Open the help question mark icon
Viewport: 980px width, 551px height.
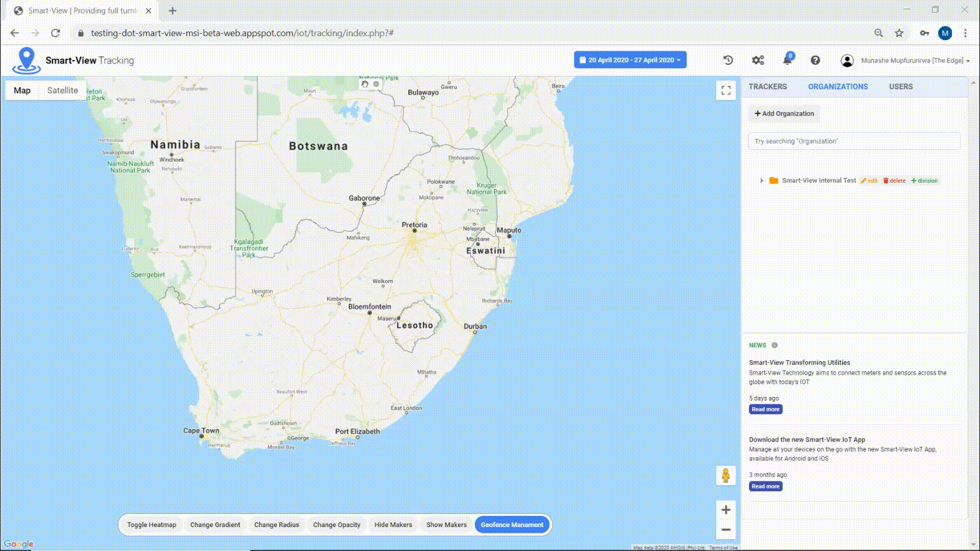coord(815,60)
